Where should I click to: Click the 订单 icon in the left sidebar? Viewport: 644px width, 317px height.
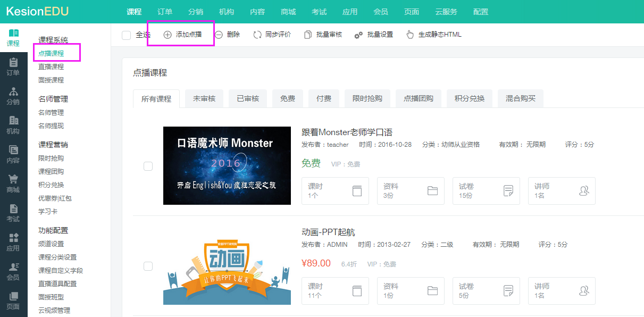coord(13,66)
